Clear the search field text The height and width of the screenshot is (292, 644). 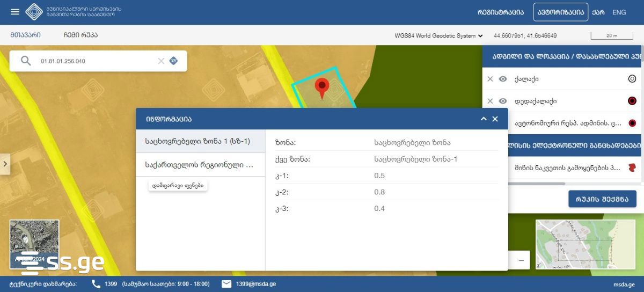pyautogui.click(x=161, y=61)
